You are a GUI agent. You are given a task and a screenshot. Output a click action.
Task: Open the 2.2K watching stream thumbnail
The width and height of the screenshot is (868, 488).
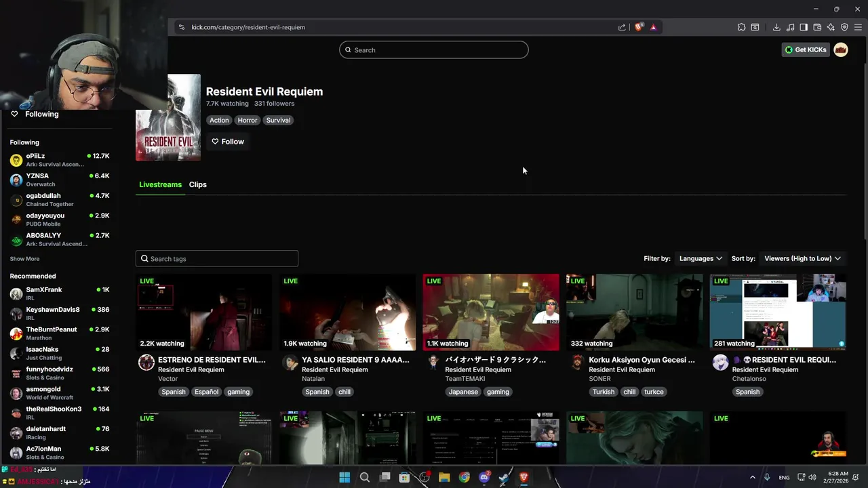click(x=203, y=312)
